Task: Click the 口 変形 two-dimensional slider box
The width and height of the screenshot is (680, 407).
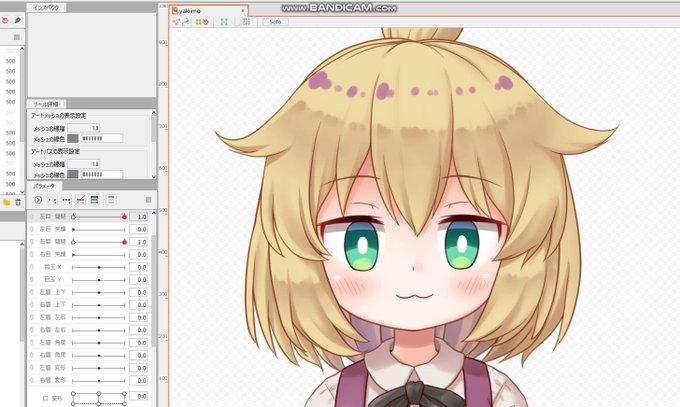Action: pos(99,398)
